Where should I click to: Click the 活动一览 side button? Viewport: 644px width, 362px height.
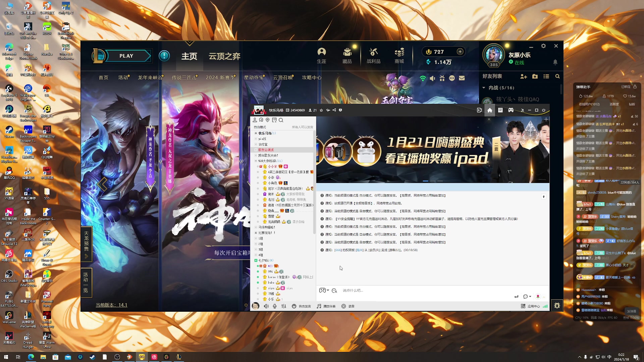point(86,282)
